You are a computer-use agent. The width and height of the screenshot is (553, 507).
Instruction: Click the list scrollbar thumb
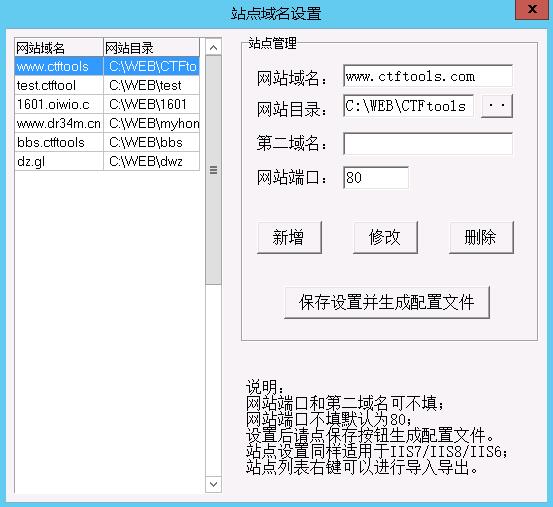(213, 170)
